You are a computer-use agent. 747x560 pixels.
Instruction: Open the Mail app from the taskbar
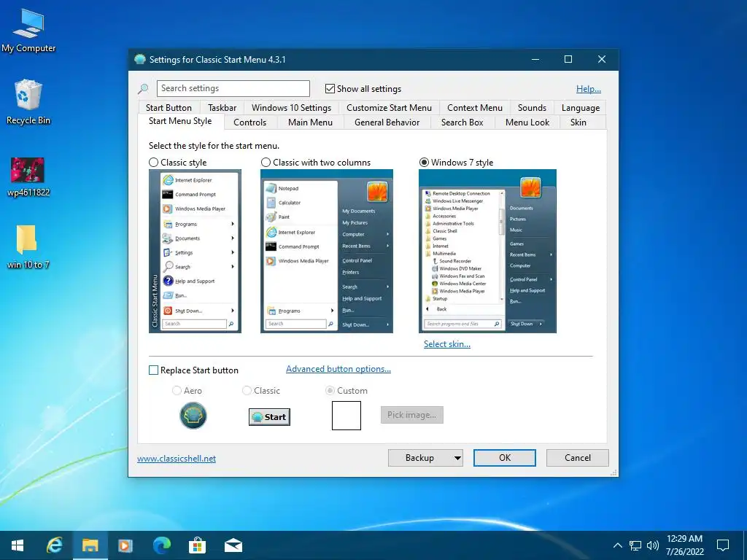click(x=233, y=545)
